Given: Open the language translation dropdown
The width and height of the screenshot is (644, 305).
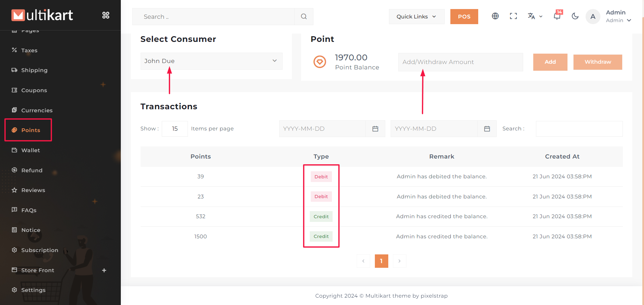Looking at the screenshot, I should [535, 16].
